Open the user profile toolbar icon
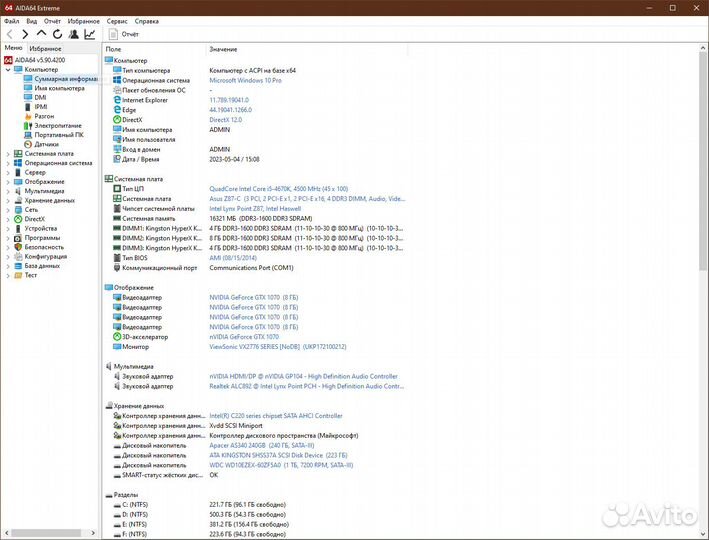 tap(72, 34)
